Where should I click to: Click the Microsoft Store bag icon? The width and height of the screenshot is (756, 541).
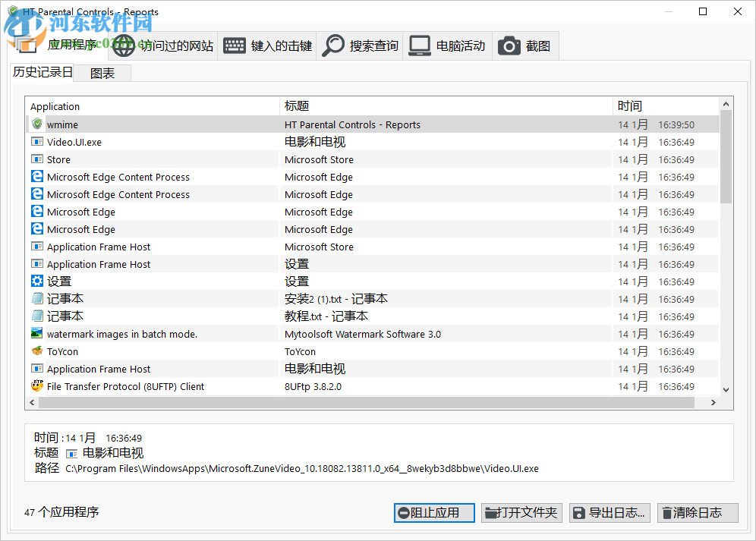click(37, 159)
